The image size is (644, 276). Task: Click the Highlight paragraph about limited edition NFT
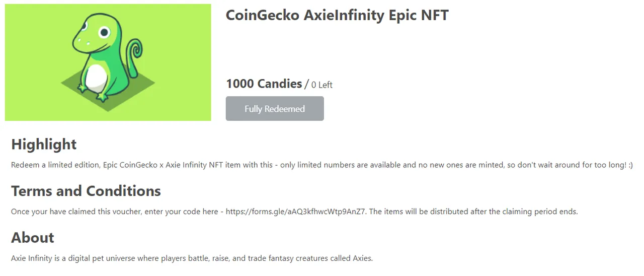coord(322,165)
